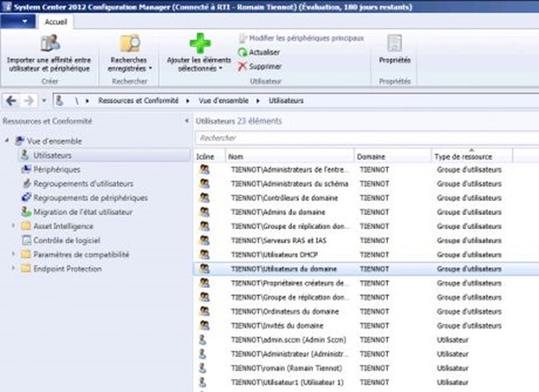Select Périphériques tree node

point(57,170)
